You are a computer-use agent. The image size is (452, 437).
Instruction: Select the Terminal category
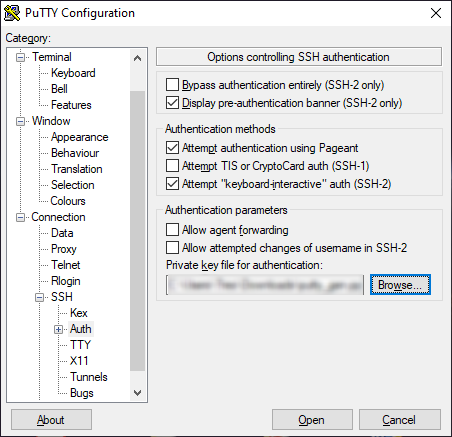[52, 57]
